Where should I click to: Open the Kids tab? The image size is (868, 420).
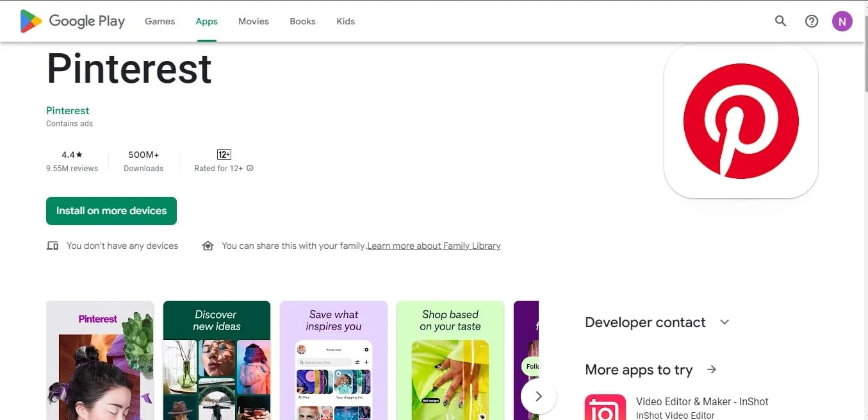[345, 21]
